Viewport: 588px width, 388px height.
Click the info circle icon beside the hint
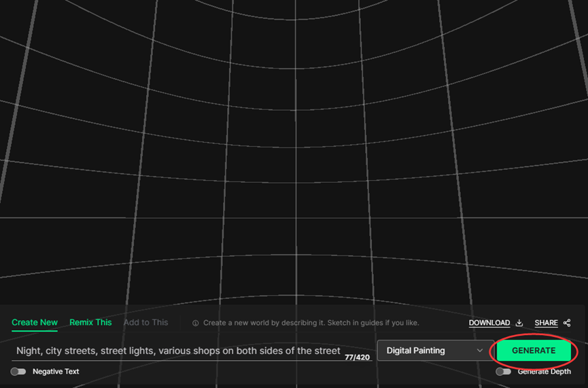[196, 323]
